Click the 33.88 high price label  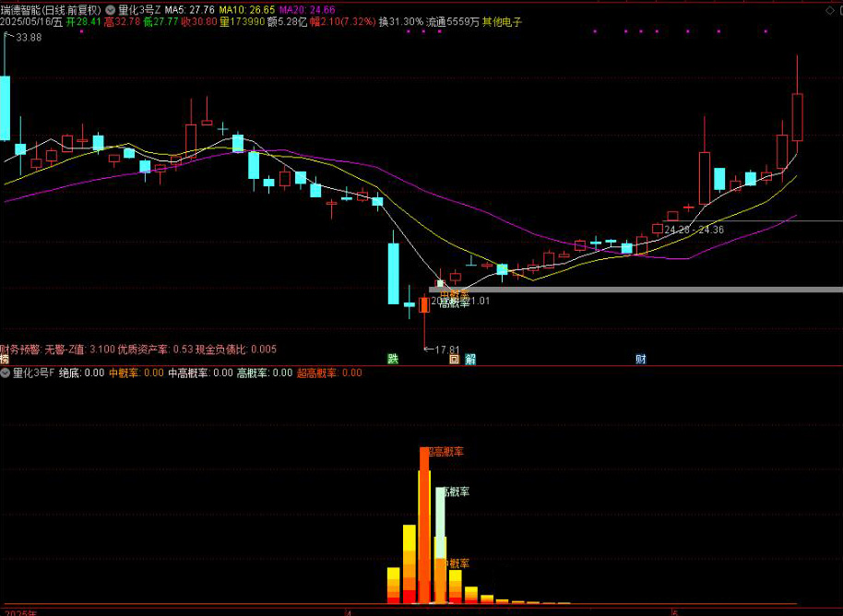(x=29, y=37)
